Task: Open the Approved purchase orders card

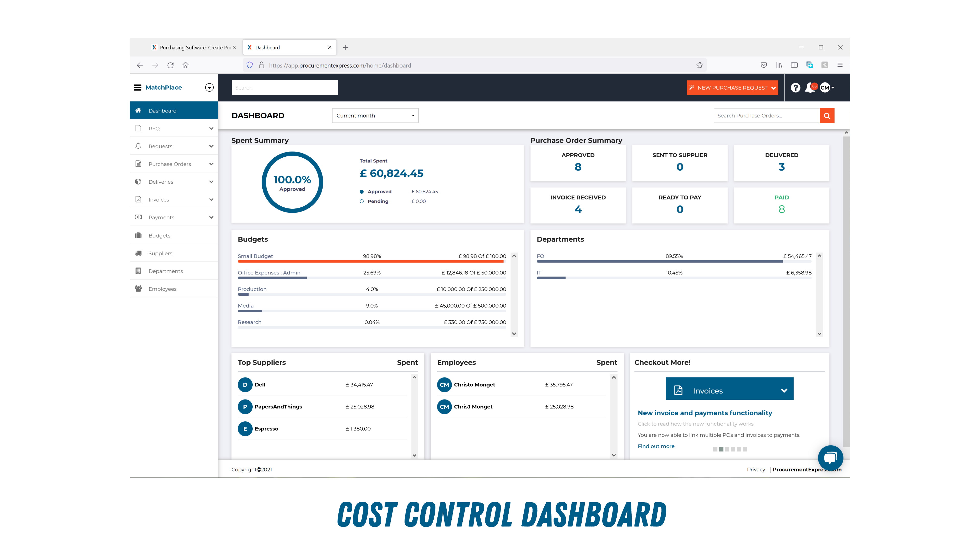Action: (x=578, y=163)
